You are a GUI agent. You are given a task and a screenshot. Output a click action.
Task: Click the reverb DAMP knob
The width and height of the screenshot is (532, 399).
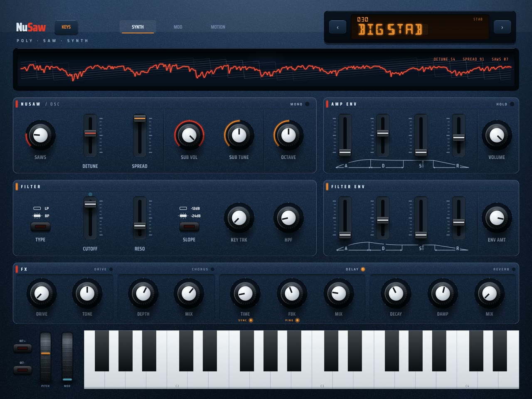[443, 293]
